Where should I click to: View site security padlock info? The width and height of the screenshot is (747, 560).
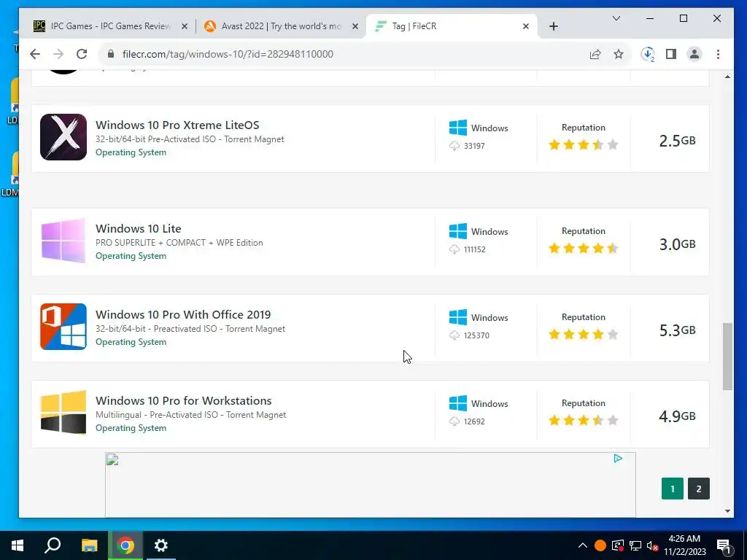tap(111, 54)
